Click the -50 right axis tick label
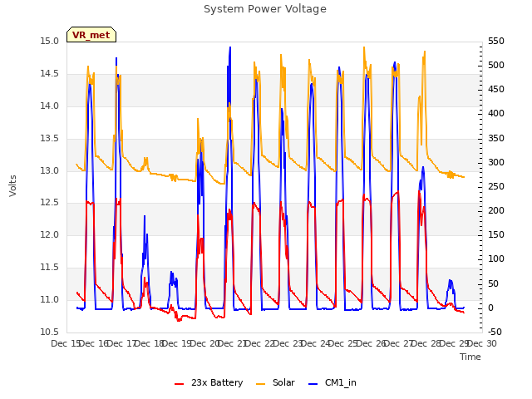Image resolution: width=532 pixels, height=399 pixels. pos(495,332)
